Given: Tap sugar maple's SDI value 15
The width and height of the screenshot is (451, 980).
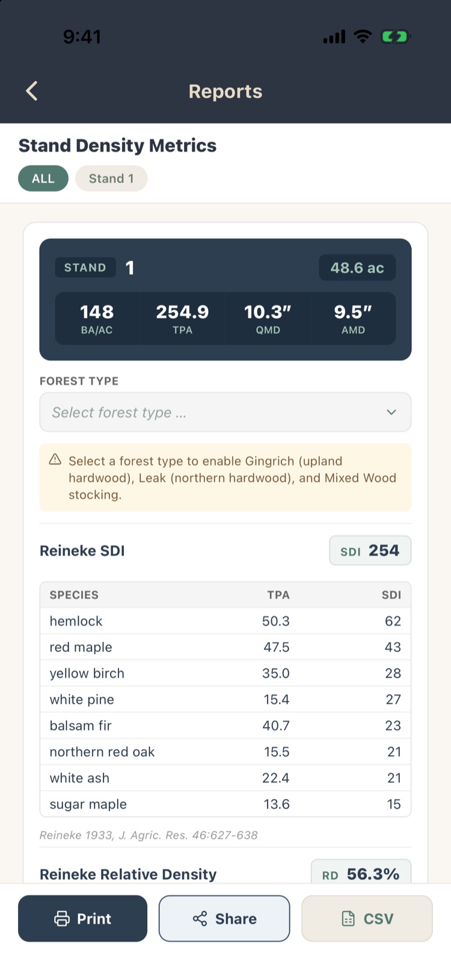Looking at the screenshot, I should point(394,804).
